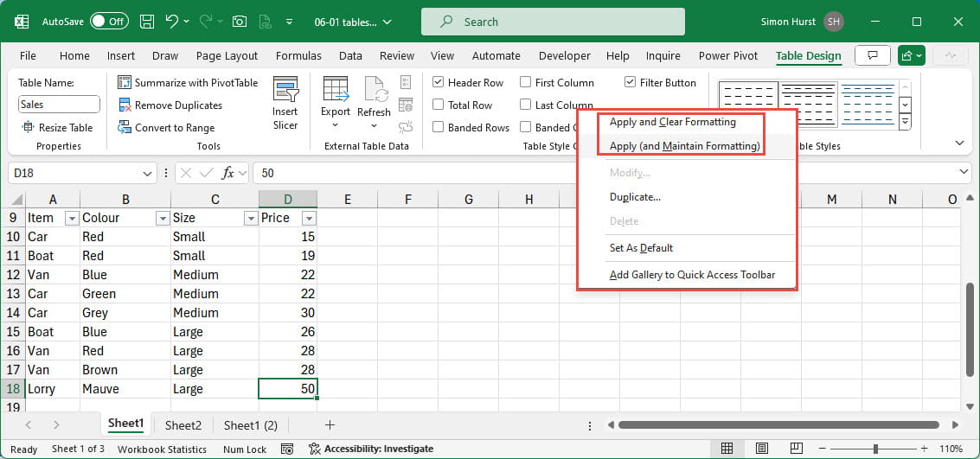Enable the Total Row checkbox
This screenshot has width=980, height=459.
click(439, 105)
